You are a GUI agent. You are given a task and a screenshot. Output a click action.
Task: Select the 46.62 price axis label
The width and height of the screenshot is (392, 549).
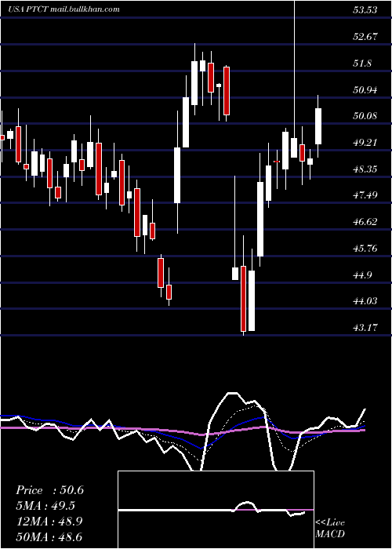(365, 222)
